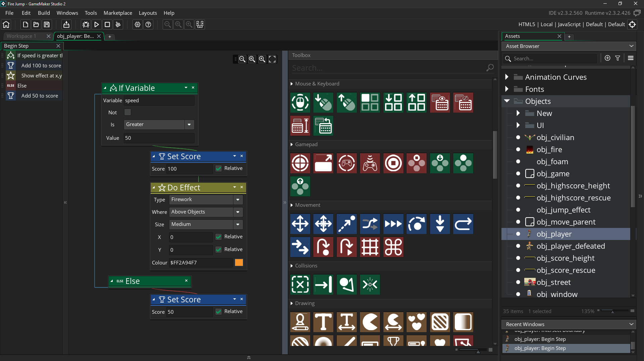Run the game with the Play button
Image resolution: width=644 pixels, height=361 pixels.
[97, 24]
